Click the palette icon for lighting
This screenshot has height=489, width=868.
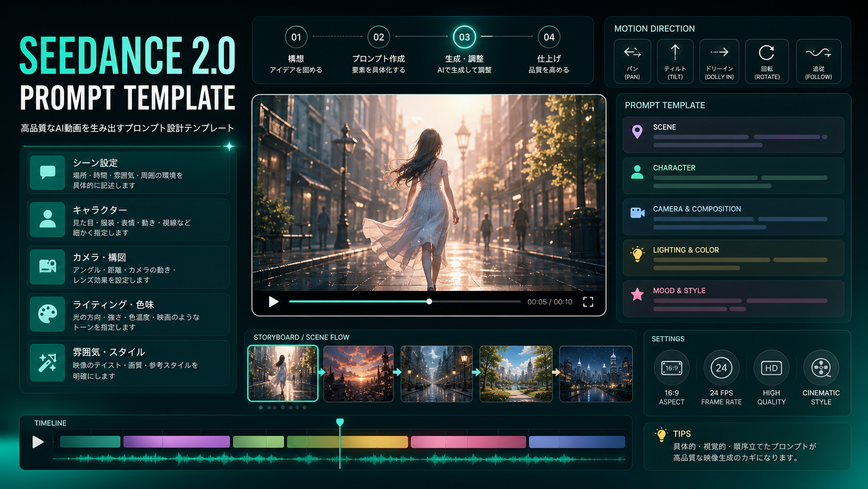click(x=48, y=314)
